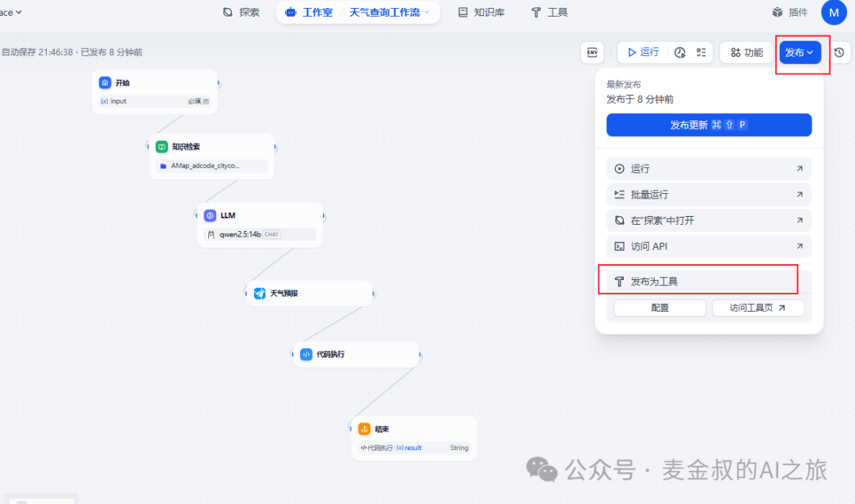
Task: Click the 天气预报 node icon
Action: pyautogui.click(x=260, y=292)
